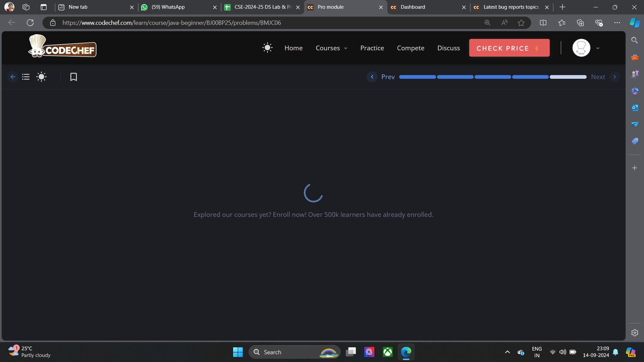Click the browser address bar URL

click(171, 22)
